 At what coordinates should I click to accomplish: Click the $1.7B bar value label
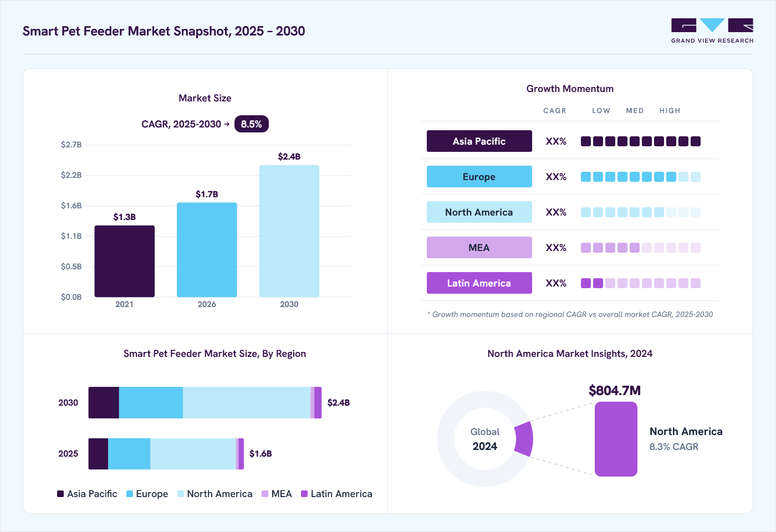pyautogui.click(x=207, y=195)
